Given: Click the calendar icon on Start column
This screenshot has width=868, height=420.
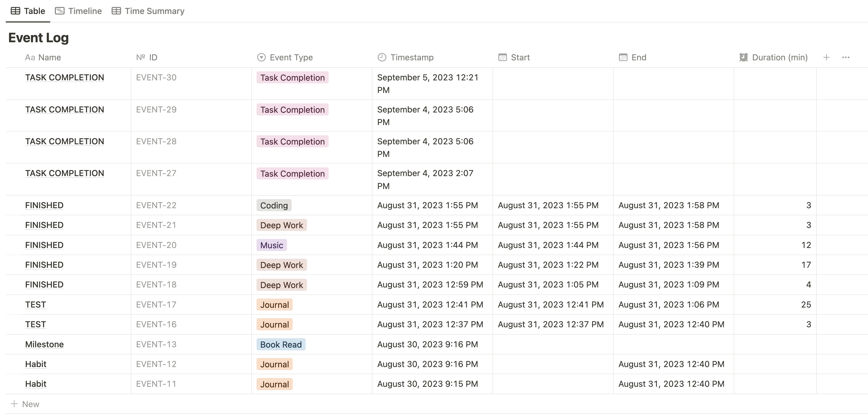Looking at the screenshot, I should coord(502,57).
